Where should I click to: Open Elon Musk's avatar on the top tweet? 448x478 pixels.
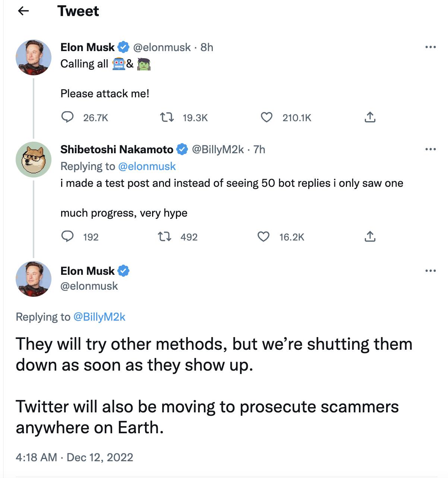tap(34, 57)
